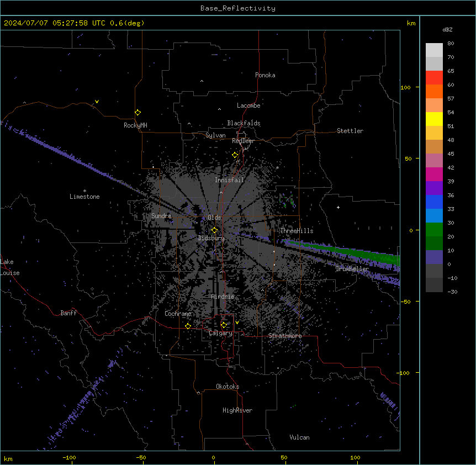Click the Base_Reflectivity title
This screenshot has height=465, width=476.
tap(238, 8)
